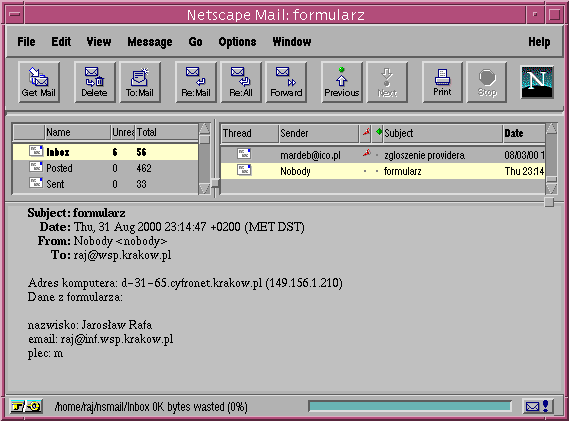Click the greyed Next message button
The width and height of the screenshot is (569, 421).
tap(387, 82)
